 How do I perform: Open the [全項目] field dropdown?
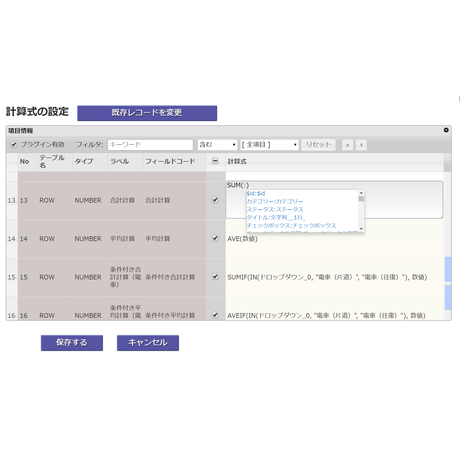coord(269,145)
